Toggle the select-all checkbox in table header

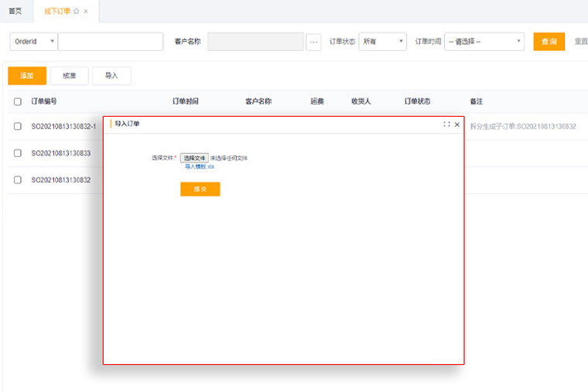(18, 101)
